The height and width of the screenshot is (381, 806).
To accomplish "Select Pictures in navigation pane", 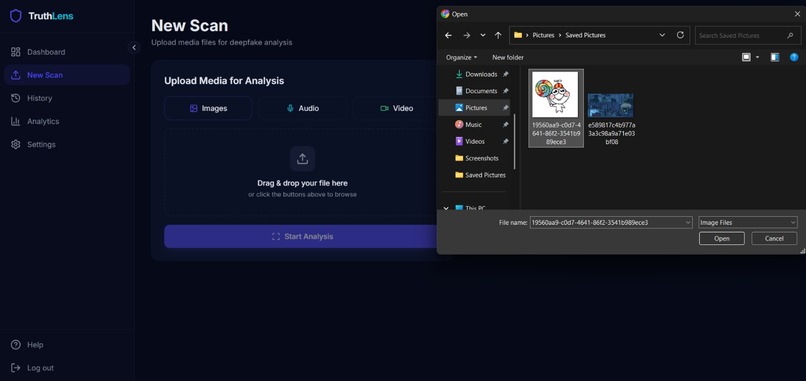I will click(x=474, y=108).
